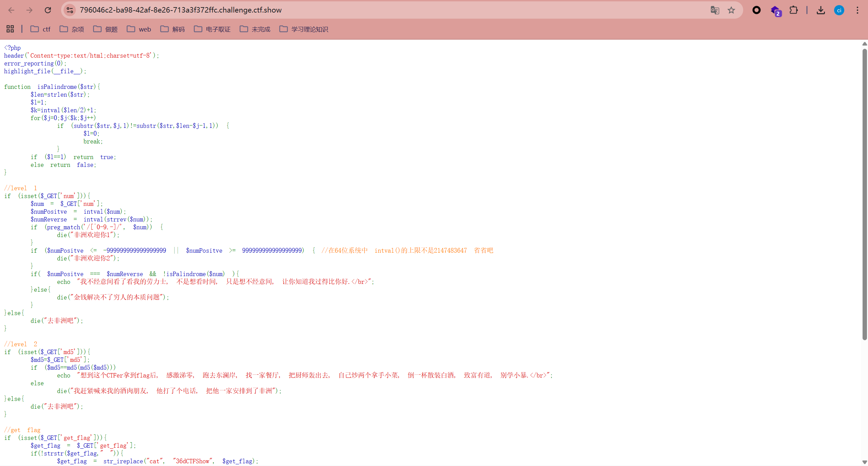Click the translate page icon
This screenshot has height=466, width=868.
715,10
